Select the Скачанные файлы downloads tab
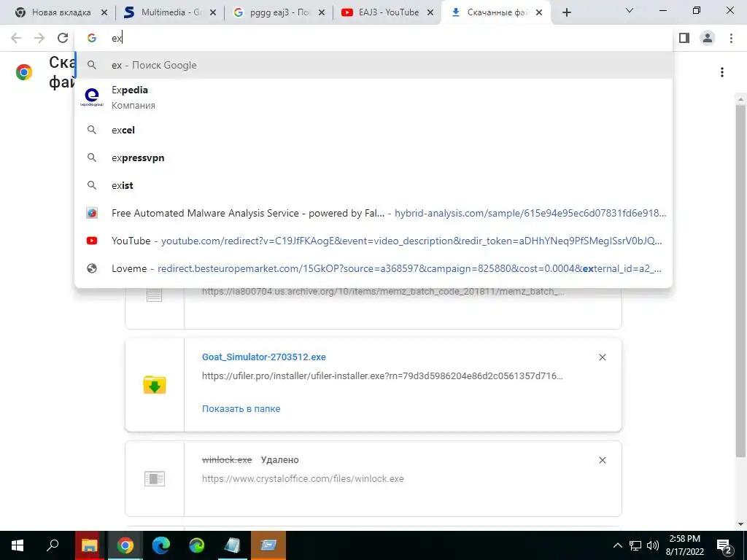This screenshot has width=747, height=560. coord(495,12)
